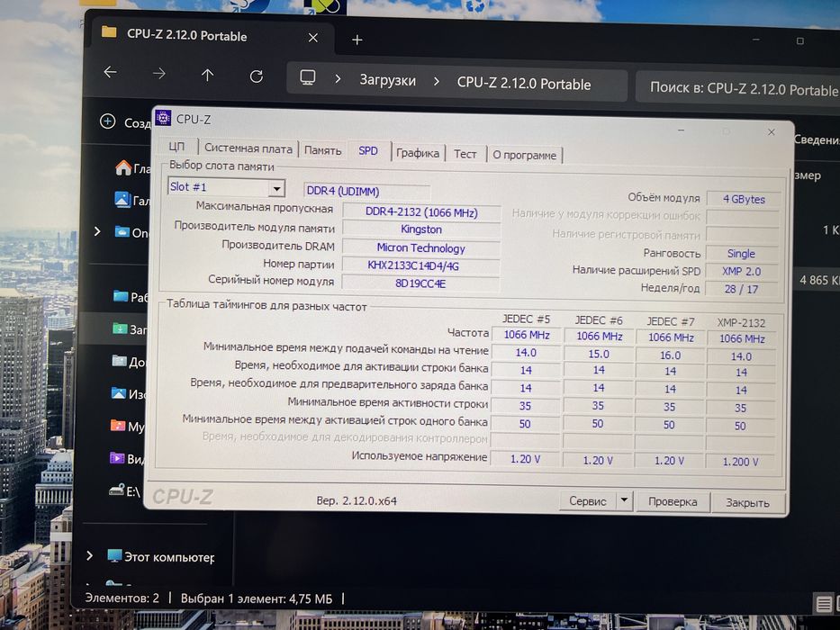Open Documents folder icon in sidebar

pos(120,361)
